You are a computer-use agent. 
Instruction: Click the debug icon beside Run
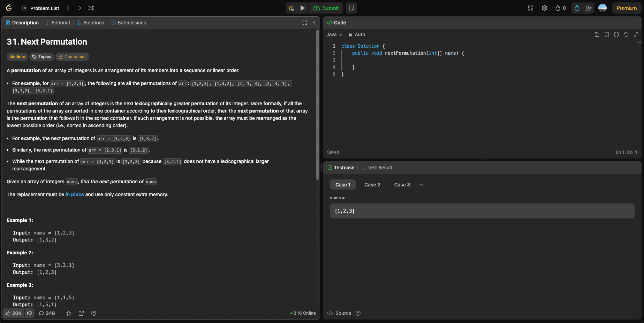tap(291, 8)
